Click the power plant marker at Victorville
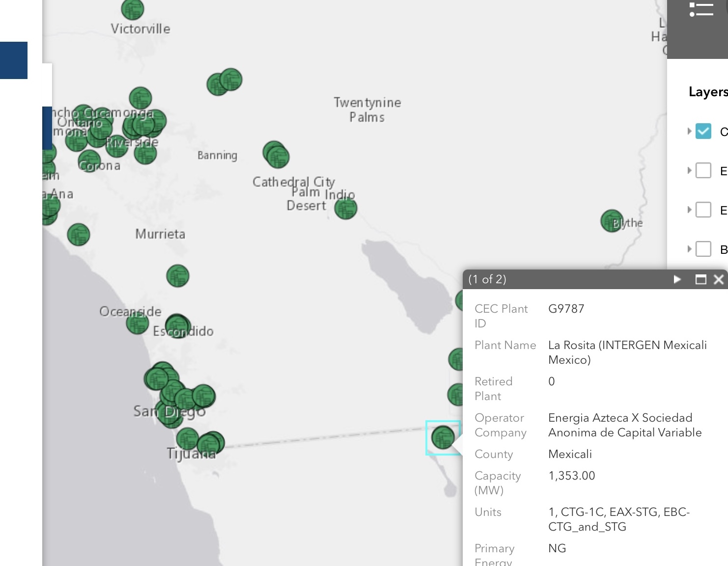Screen dimensions: 728x566 [133, 9]
